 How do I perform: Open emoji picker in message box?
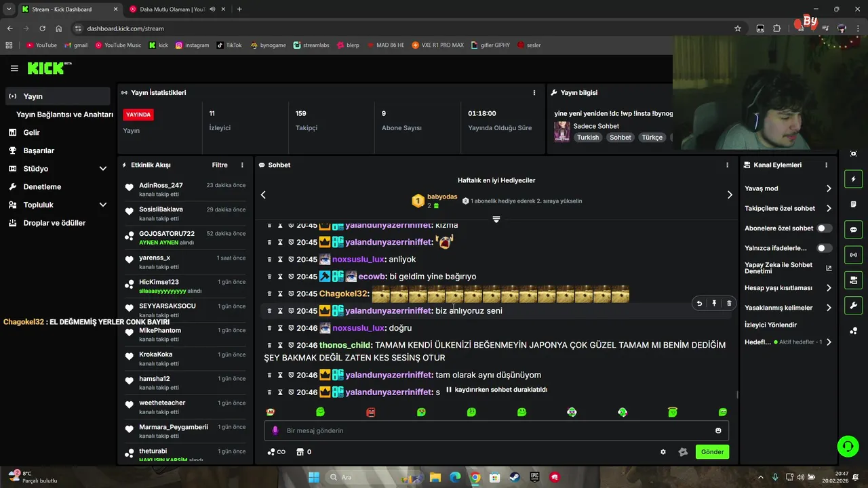(718, 430)
